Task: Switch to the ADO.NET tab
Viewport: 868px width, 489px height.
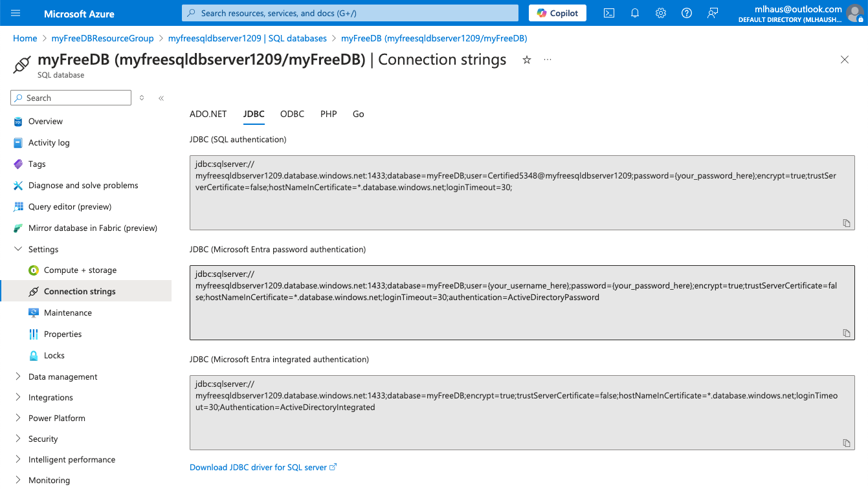Action: (x=208, y=114)
